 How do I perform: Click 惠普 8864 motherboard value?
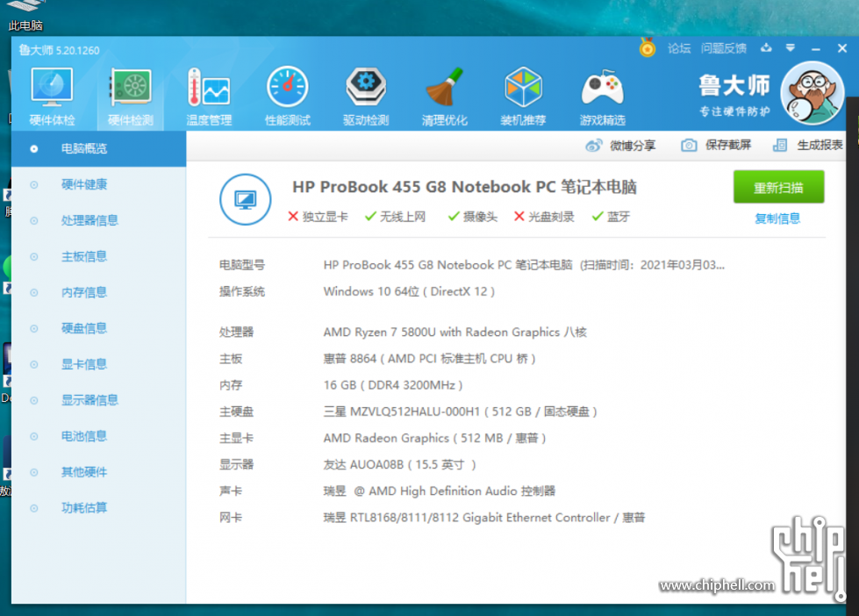tap(429, 359)
